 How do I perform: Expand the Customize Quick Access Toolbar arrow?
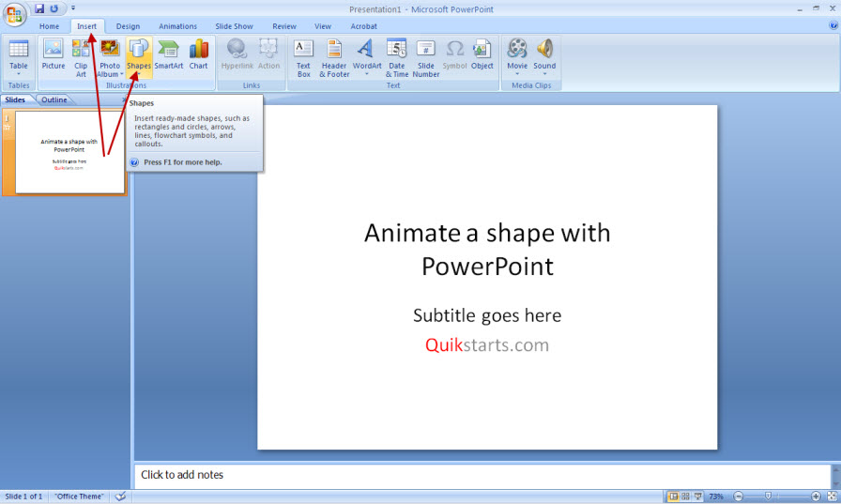73,8
